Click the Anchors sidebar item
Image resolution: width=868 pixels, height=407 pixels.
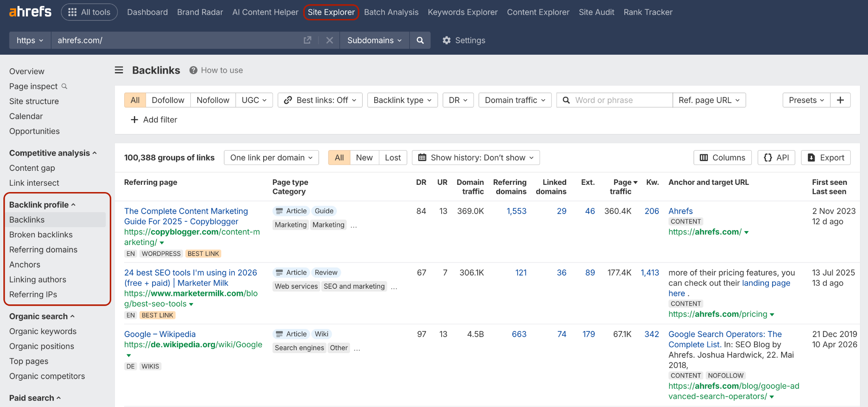click(25, 265)
